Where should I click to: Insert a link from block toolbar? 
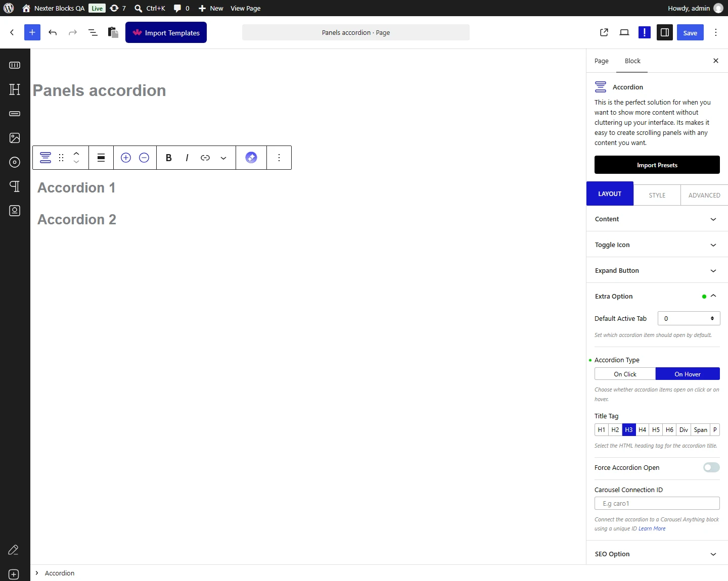click(205, 158)
